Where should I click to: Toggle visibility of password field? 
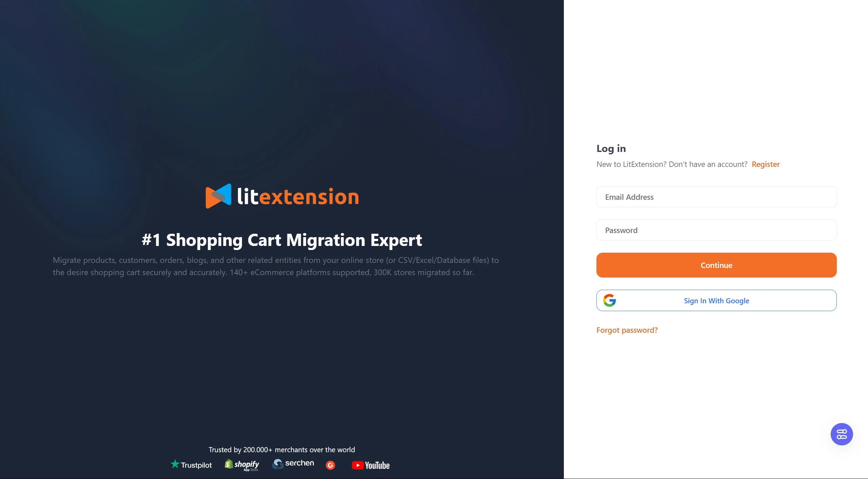point(824,229)
